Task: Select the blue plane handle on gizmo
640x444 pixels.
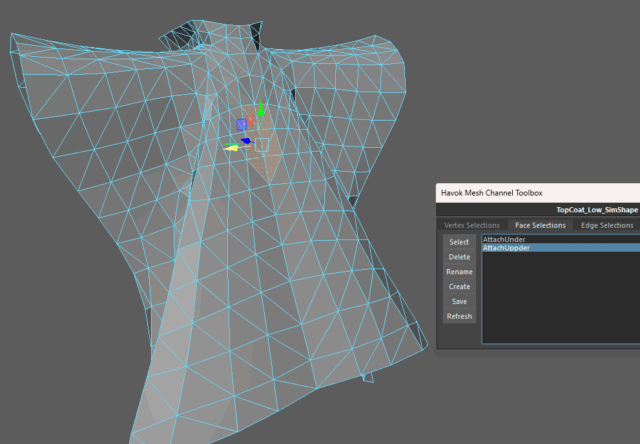Action: click(x=241, y=124)
